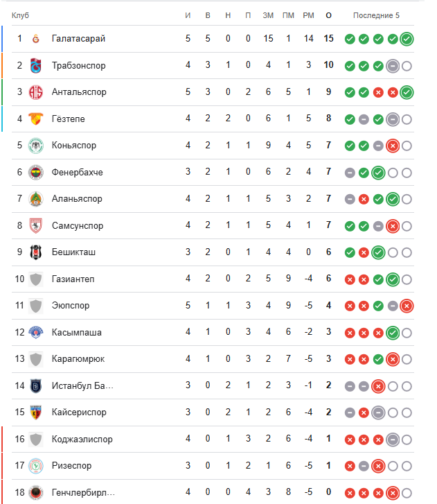
Task: Click the Kasımpaşa team badge
Action: [36, 332]
